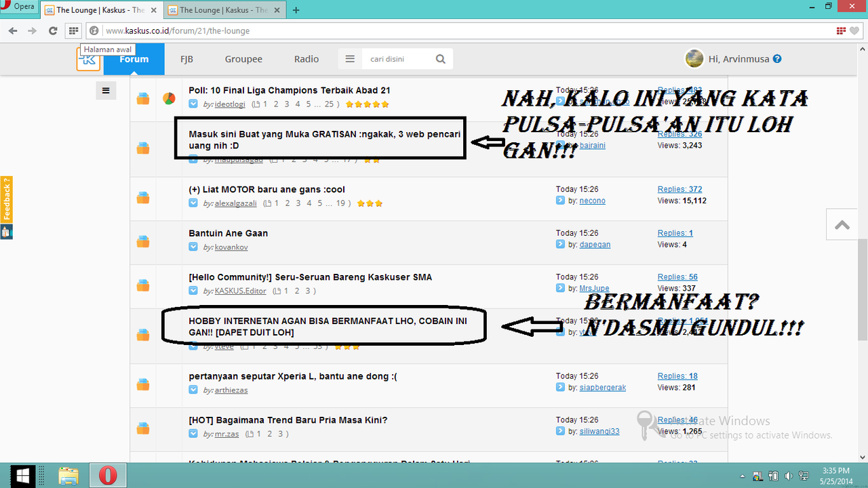868x488 pixels.
Task: Open the Speed Dial grid icon
Action: tap(74, 30)
